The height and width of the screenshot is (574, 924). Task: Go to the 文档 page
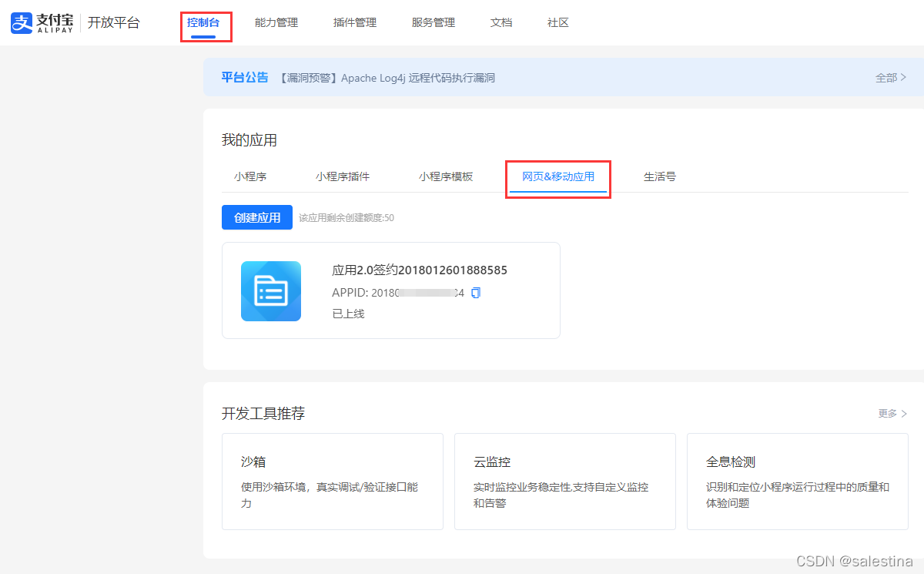pos(501,23)
